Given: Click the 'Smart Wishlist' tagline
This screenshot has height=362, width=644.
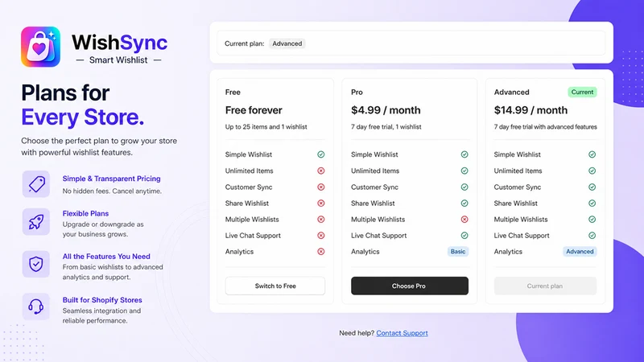Looking at the screenshot, I should coord(118,60).
